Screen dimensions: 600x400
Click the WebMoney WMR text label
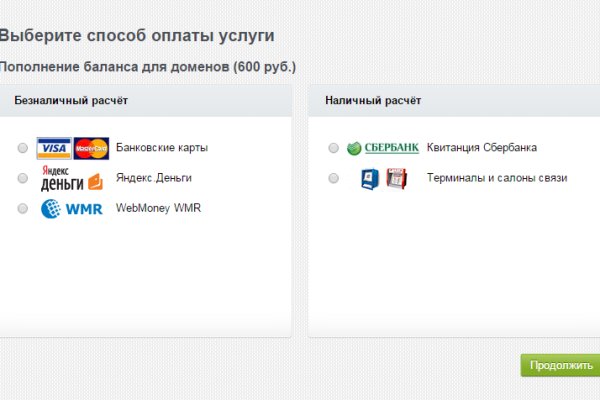(x=158, y=208)
